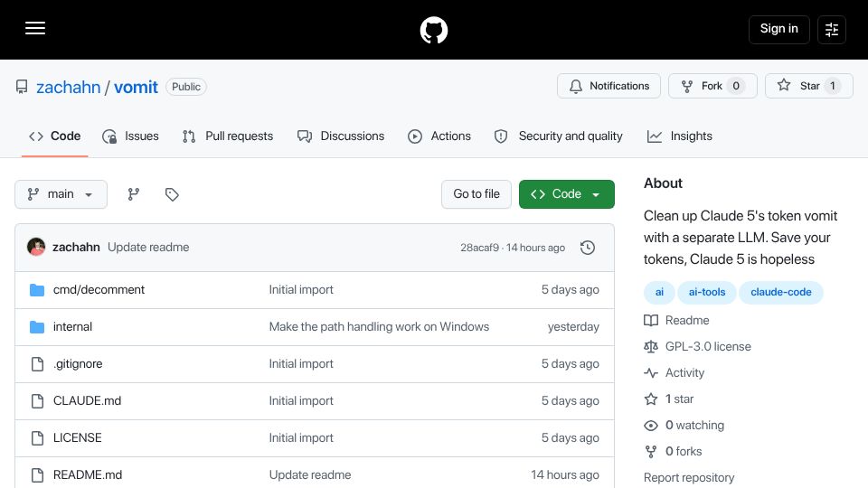Click folder icon beside internal
The height and width of the screenshot is (488, 868).
[37, 327]
